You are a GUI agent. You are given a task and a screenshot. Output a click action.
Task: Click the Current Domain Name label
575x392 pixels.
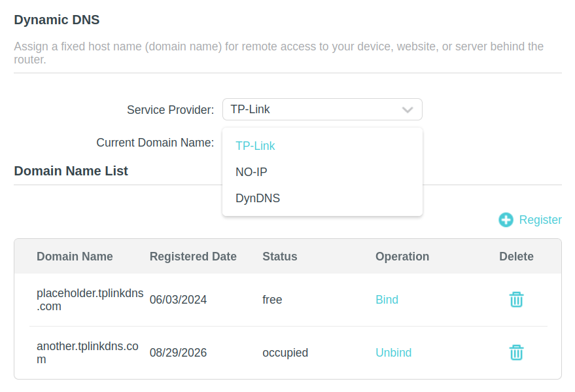[x=155, y=142]
